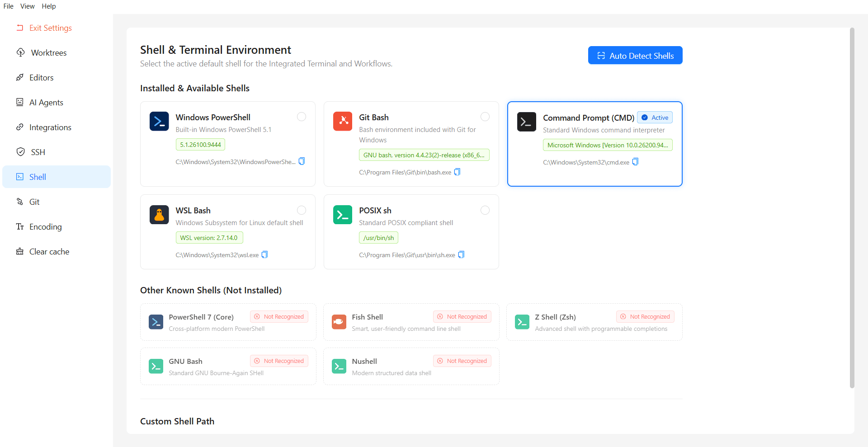Click the WSL Bash penguin icon
This screenshot has height=447, width=868.
click(x=159, y=214)
